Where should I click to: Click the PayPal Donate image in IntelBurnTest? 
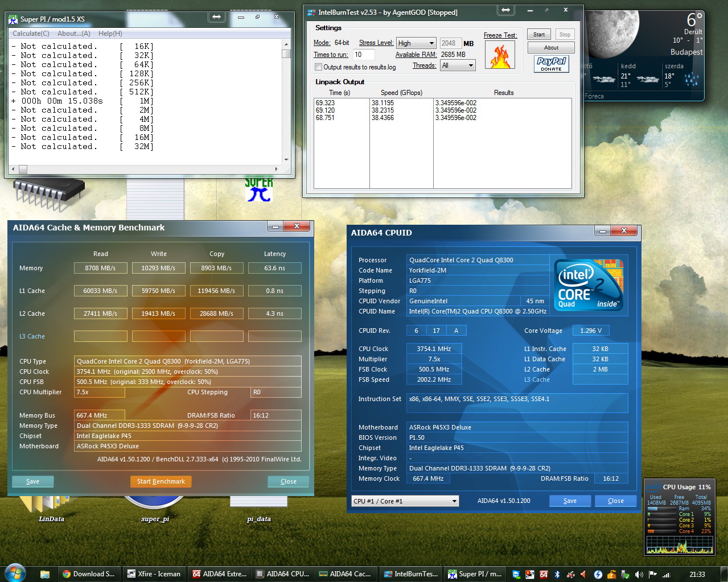click(551, 64)
